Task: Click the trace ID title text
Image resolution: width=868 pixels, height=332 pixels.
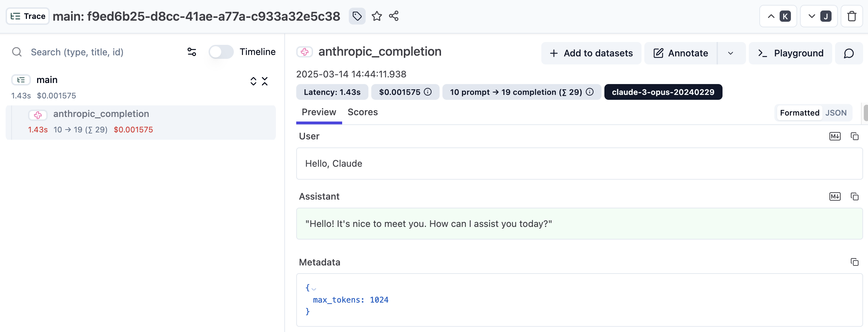Action: pyautogui.click(x=196, y=16)
